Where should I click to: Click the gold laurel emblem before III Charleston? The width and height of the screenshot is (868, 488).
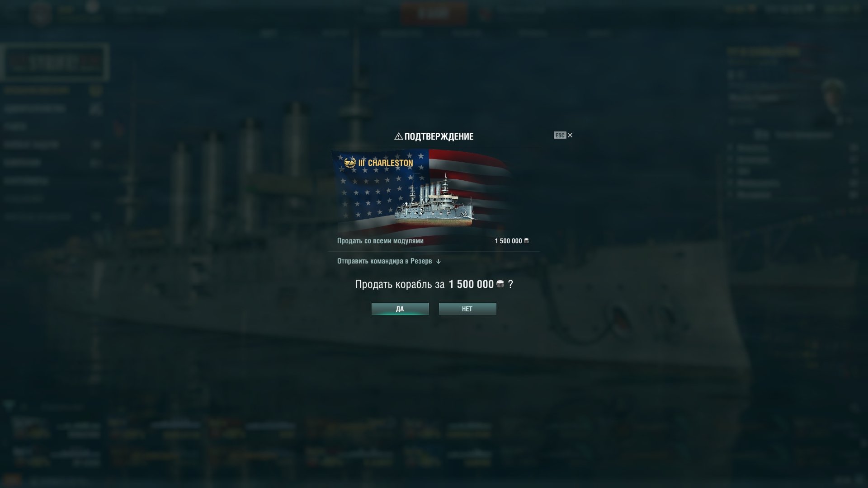click(x=350, y=163)
